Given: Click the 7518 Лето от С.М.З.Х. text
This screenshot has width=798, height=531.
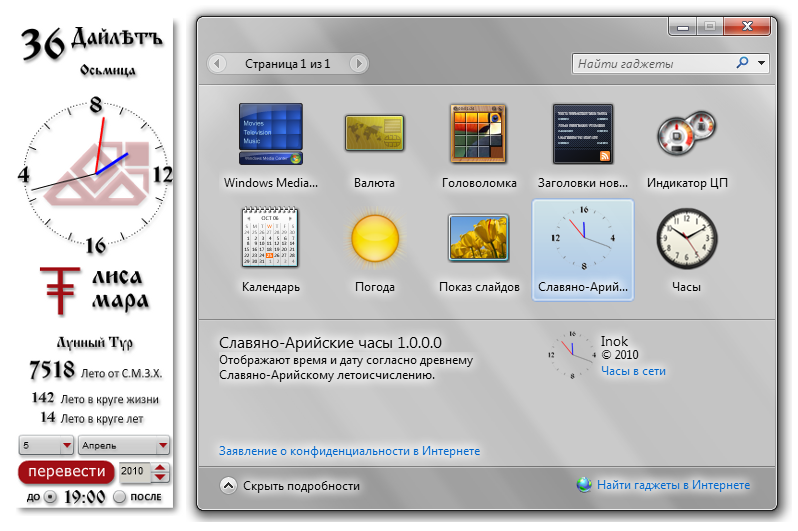Looking at the screenshot, I should 96,371.
